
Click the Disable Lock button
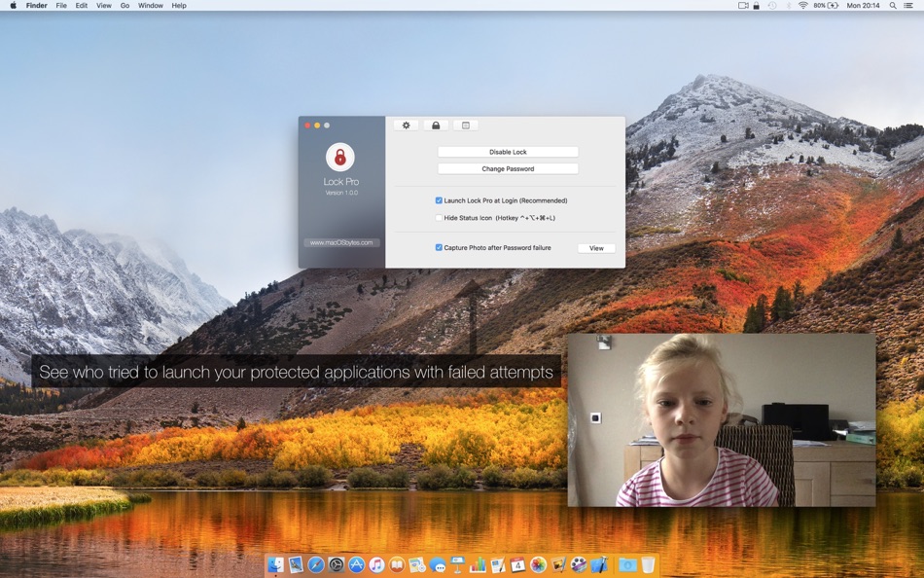point(508,152)
